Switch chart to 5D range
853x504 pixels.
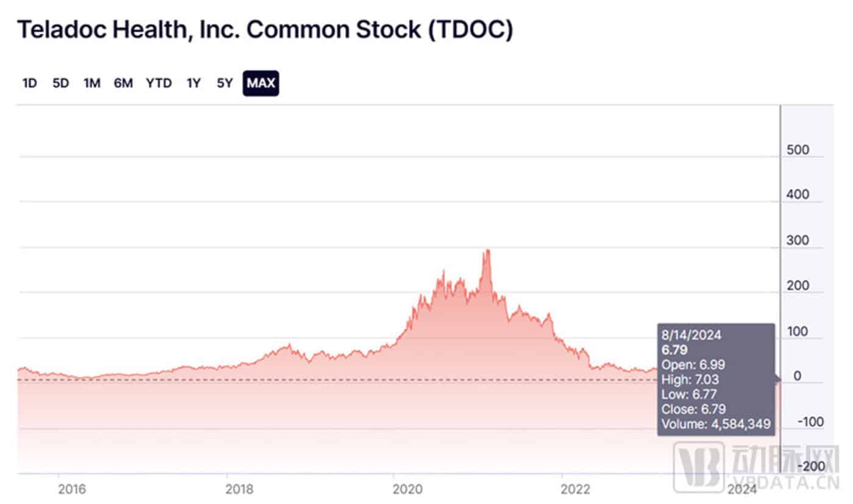pos(60,83)
